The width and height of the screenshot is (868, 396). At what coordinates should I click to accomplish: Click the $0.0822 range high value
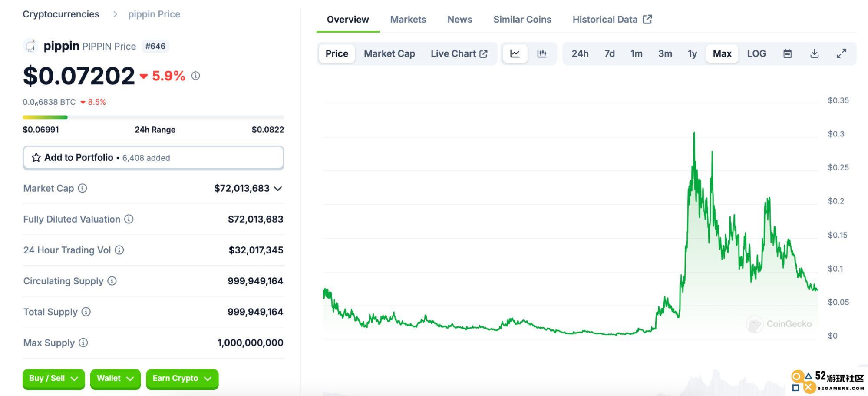pyautogui.click(x=268, y=130)
